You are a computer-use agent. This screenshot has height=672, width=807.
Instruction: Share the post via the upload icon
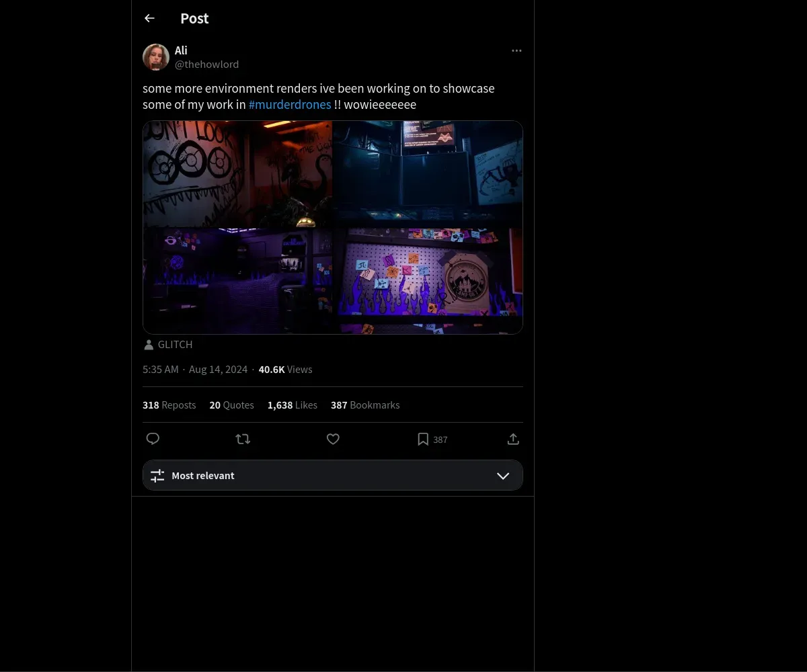click(513, 439)
